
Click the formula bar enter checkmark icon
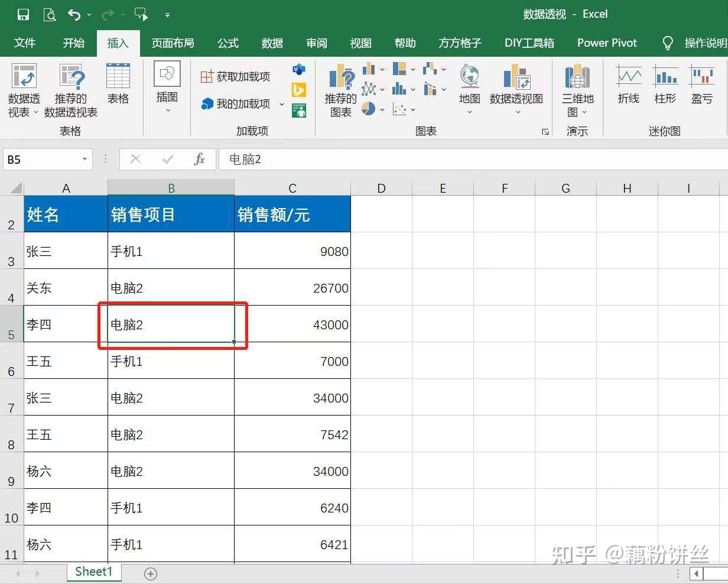click(x=168, y=159)
